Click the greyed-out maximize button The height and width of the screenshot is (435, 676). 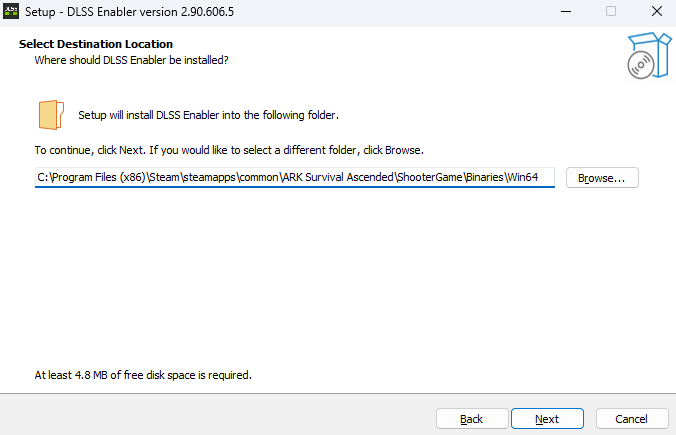(610, 12)
